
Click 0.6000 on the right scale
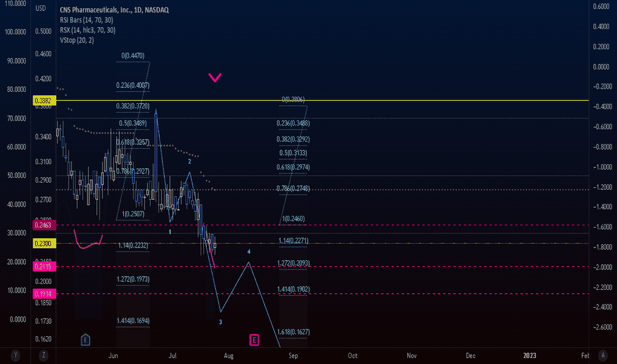pos(601,7)
